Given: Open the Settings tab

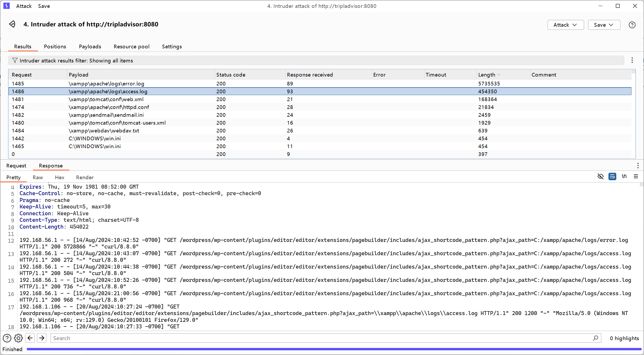Looking at the screenshot, I should point(172,46).
